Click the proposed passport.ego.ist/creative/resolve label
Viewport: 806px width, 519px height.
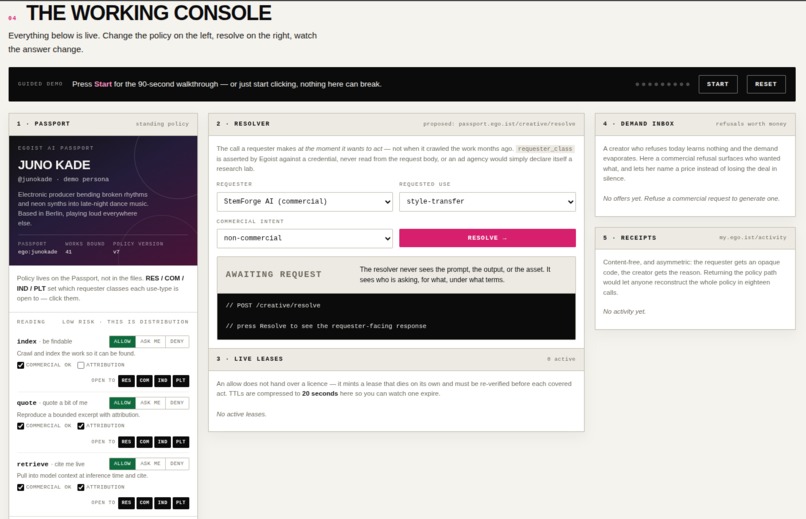(499, 124)
